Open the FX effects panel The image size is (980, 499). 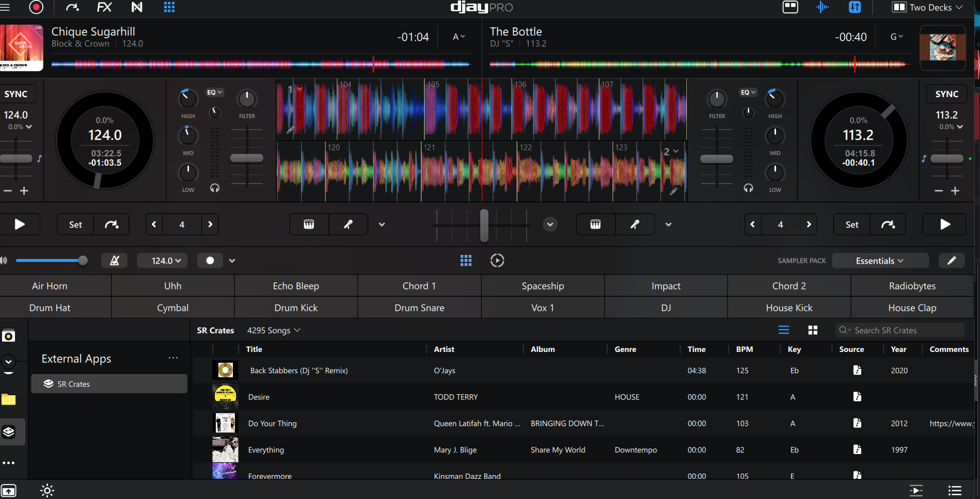point(104,7)
